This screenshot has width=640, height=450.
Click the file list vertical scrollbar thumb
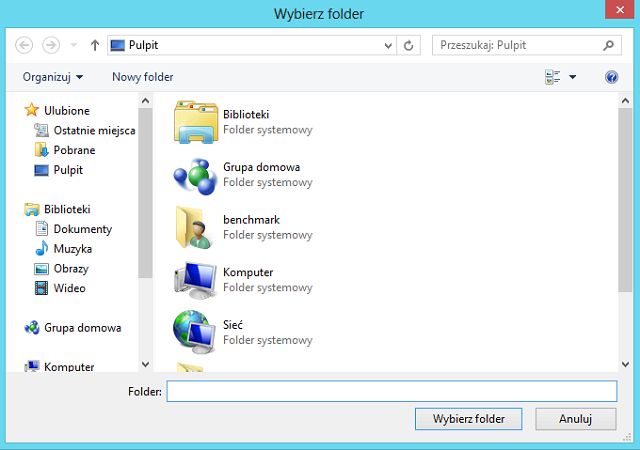tap(625, 200)
